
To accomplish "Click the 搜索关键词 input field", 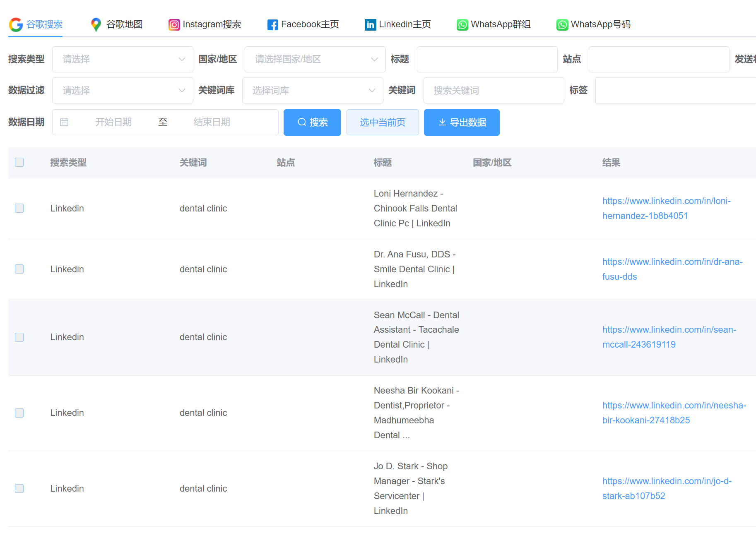I will [x=494, y=90].
